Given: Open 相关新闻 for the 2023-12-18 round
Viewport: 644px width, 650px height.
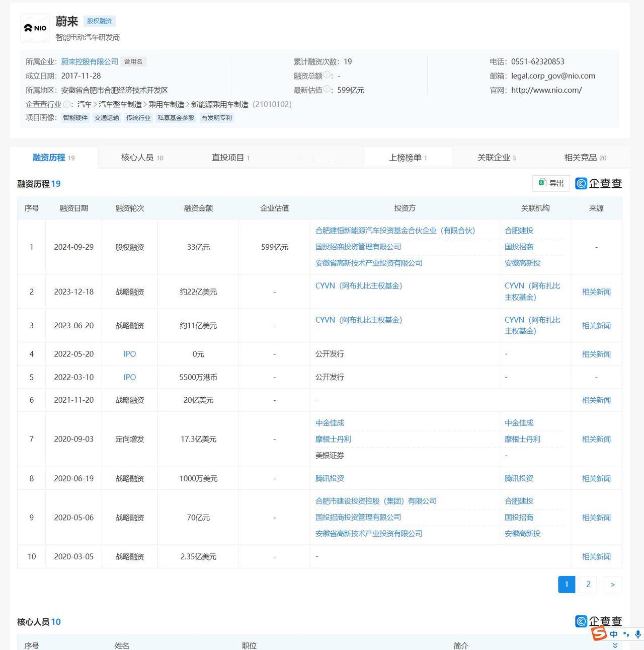Looking at the screenshot, I should coord(596,292).
